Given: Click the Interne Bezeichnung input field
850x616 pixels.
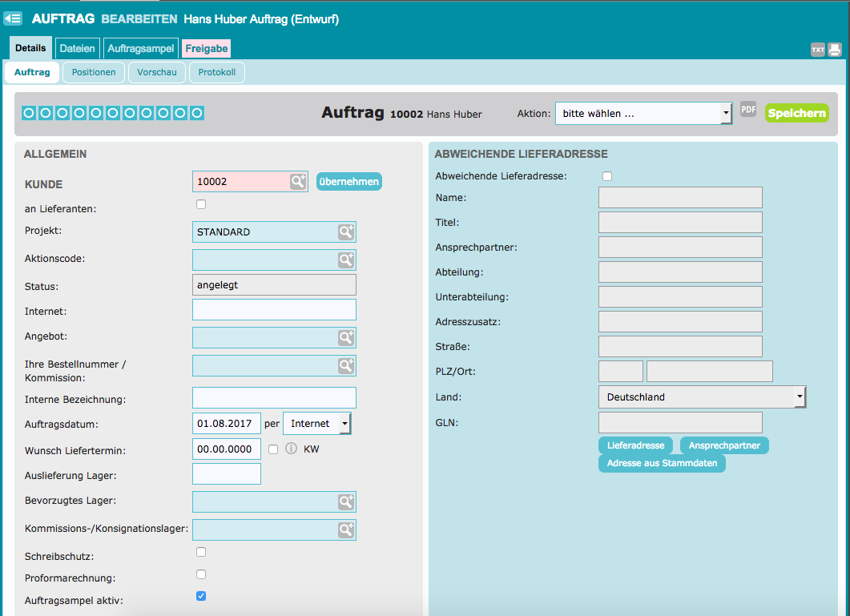Looking at the screenshot, I should [x=274, y=398].
